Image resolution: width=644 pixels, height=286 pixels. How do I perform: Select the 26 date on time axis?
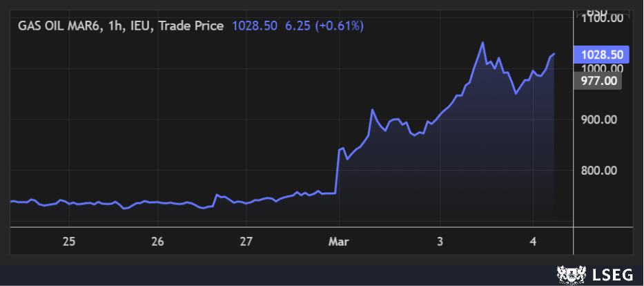pyautogui.click(x=158, y=242)
